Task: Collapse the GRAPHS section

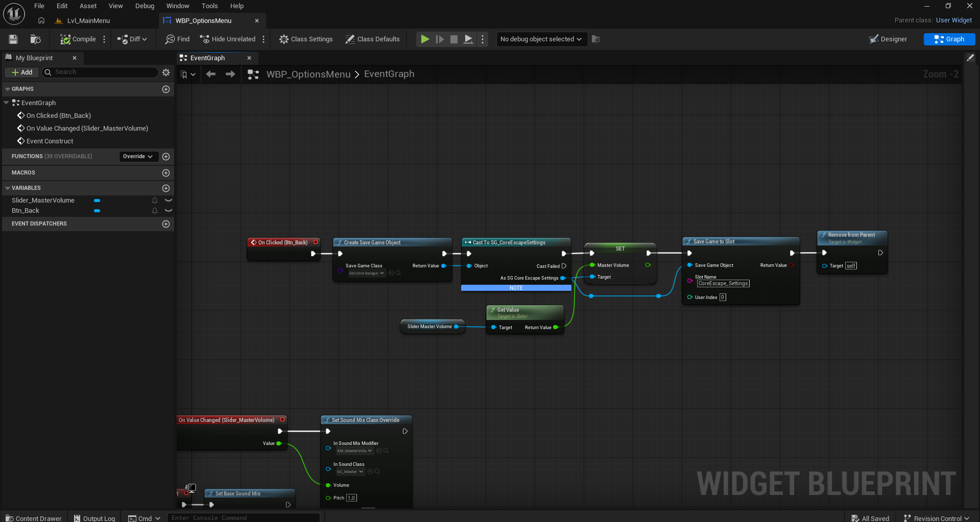Action: click(x=8, y=89)
